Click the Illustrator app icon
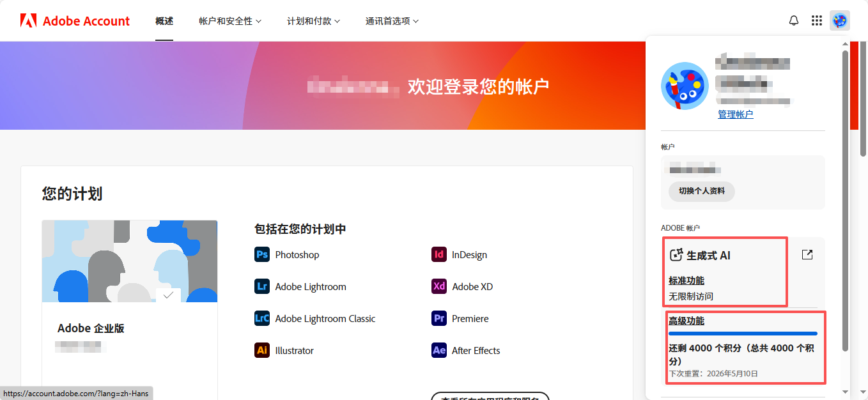This screenshot has height=400, width=868. [262, 350]
